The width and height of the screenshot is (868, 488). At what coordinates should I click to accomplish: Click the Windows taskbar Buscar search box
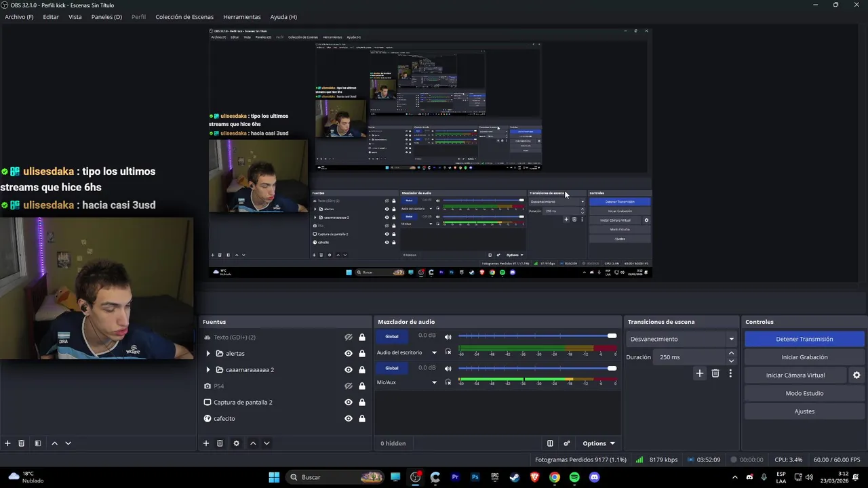point(336,477)
